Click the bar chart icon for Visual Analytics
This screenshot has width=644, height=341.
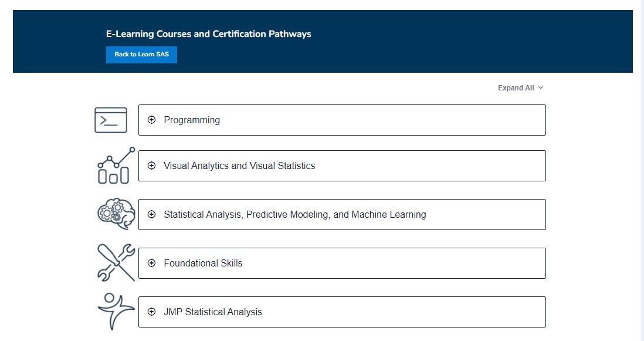coord(113,166)
